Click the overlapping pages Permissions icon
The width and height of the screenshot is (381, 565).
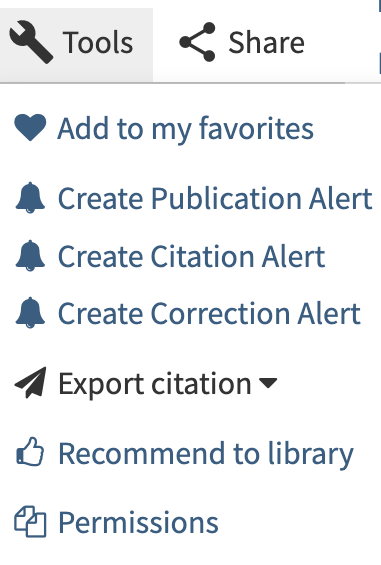pos(30,521)
